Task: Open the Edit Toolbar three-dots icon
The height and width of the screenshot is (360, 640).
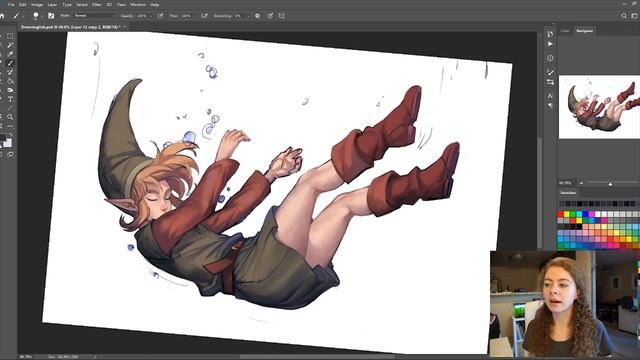Action: pyautogui.click(x=10, y=126)
